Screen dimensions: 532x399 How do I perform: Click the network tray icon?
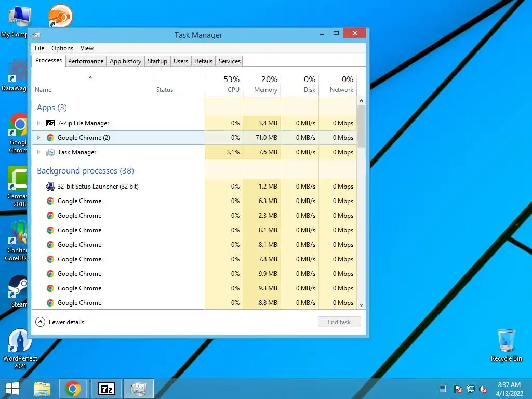pyautogui.click(x=471, y=389)
